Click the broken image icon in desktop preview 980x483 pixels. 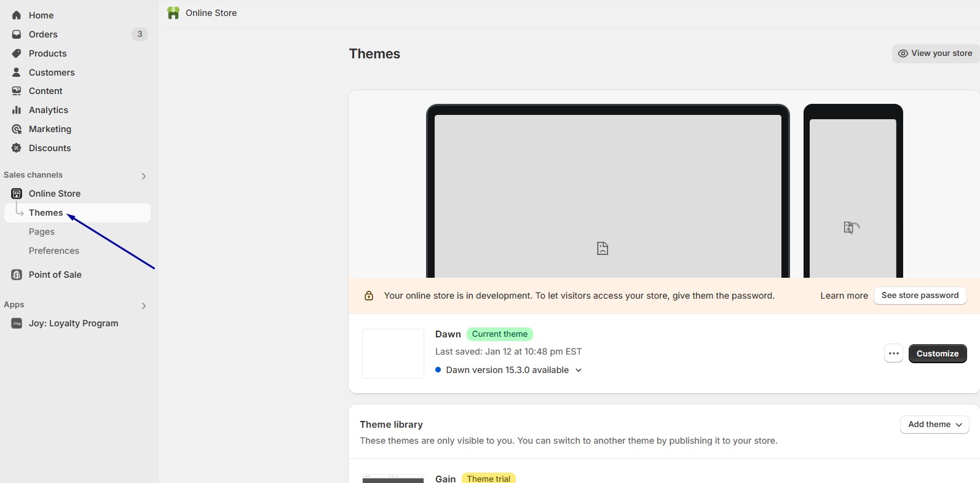603,248
